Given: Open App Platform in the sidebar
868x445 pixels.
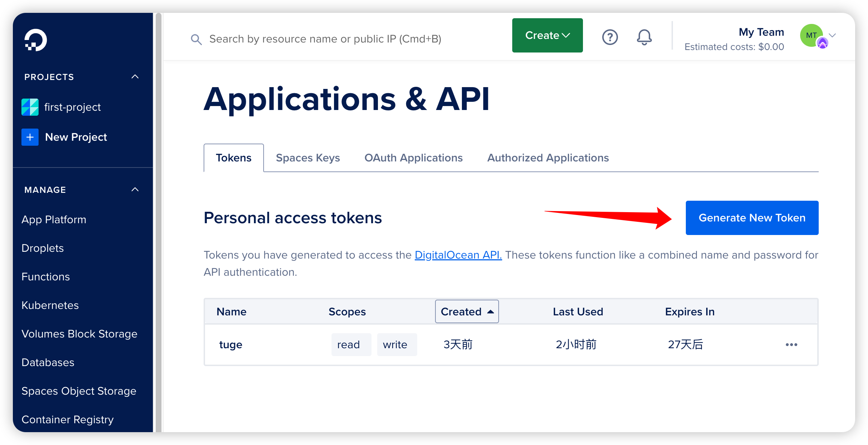Looking at the screenshot, I should (x=54, y=220).
